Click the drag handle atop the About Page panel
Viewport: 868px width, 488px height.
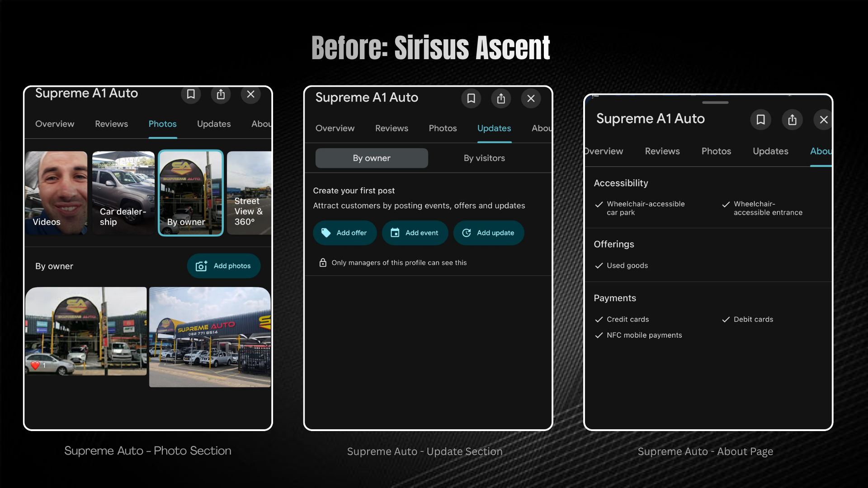(x=715, y=103)
